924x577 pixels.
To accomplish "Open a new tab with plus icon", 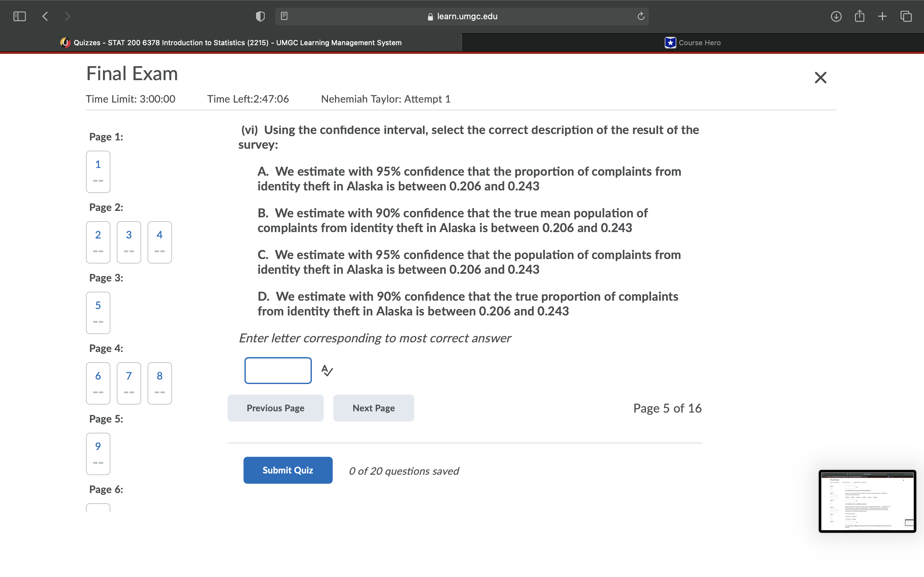I will click(882, 16).
